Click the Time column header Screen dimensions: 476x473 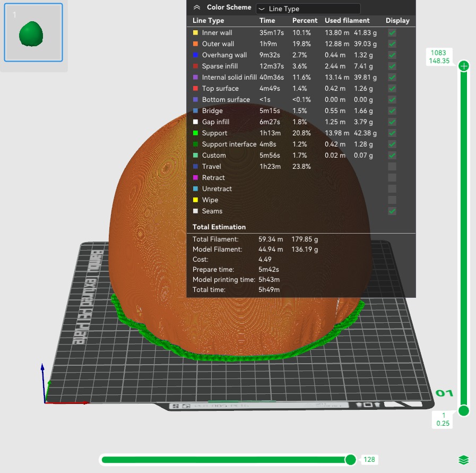pos(267,21)
